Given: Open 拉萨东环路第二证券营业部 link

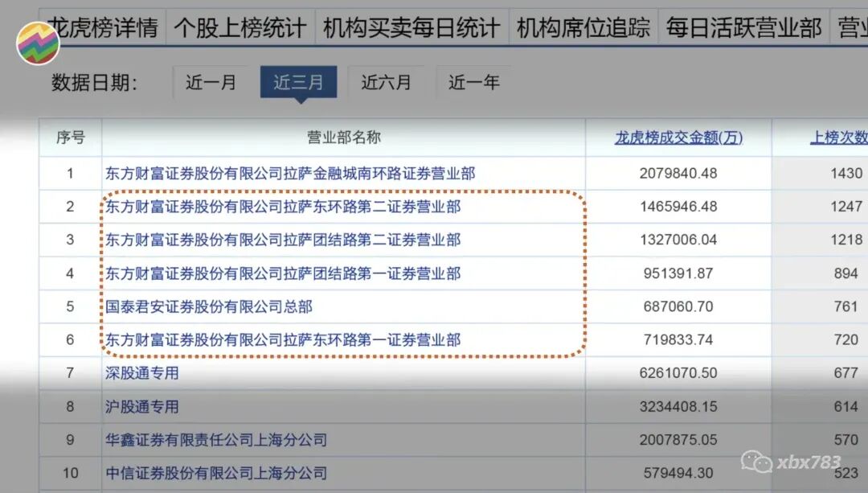Looking at the screenshot, I should pos(283,207).
